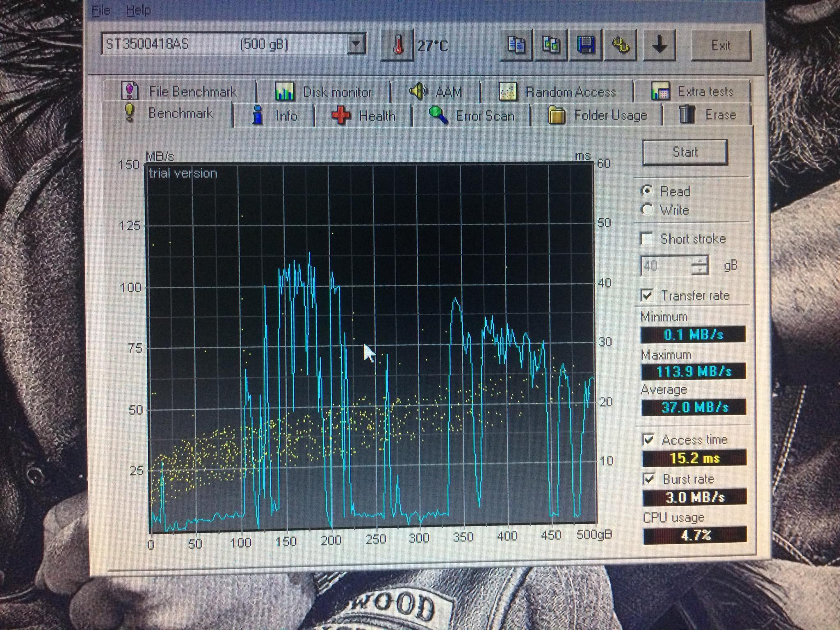Select the Write radio button
Viewport: 840px width, 630px height.
coord(647,210)
